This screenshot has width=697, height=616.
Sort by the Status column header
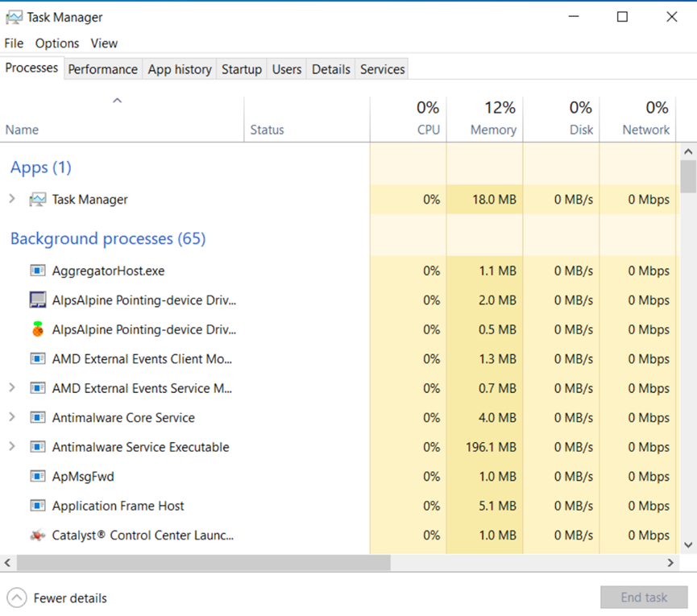click(307, 120)
